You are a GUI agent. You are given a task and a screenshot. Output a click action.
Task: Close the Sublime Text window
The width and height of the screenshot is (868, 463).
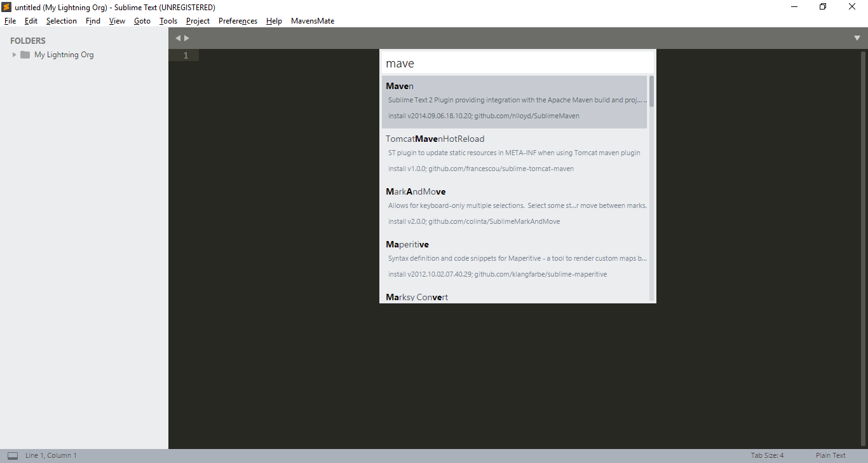click(852, 7)
